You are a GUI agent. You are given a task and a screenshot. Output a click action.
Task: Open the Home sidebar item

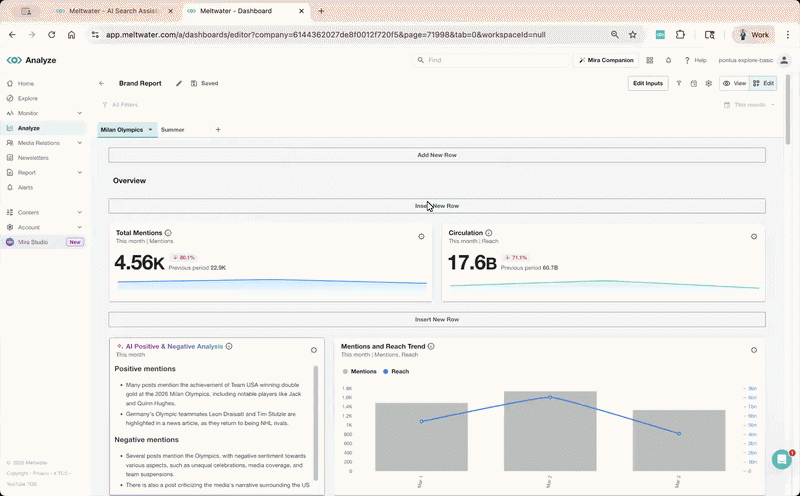26,83
